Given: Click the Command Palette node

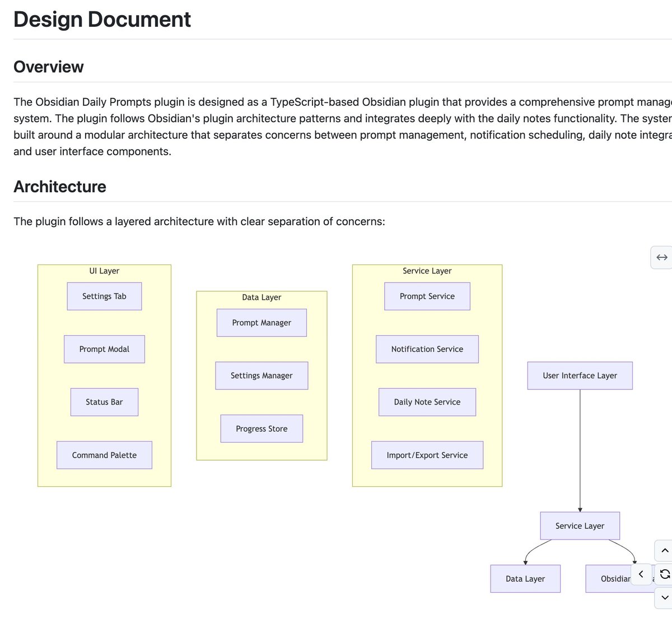Looking at the screenshot, I should (x=104, y=455).
